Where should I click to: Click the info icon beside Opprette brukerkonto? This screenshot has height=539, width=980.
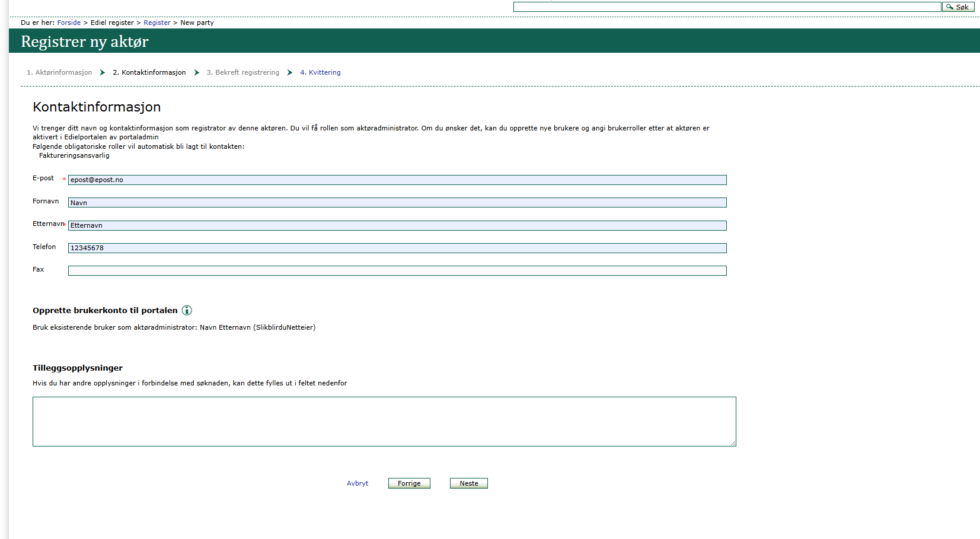coord(187,310)
